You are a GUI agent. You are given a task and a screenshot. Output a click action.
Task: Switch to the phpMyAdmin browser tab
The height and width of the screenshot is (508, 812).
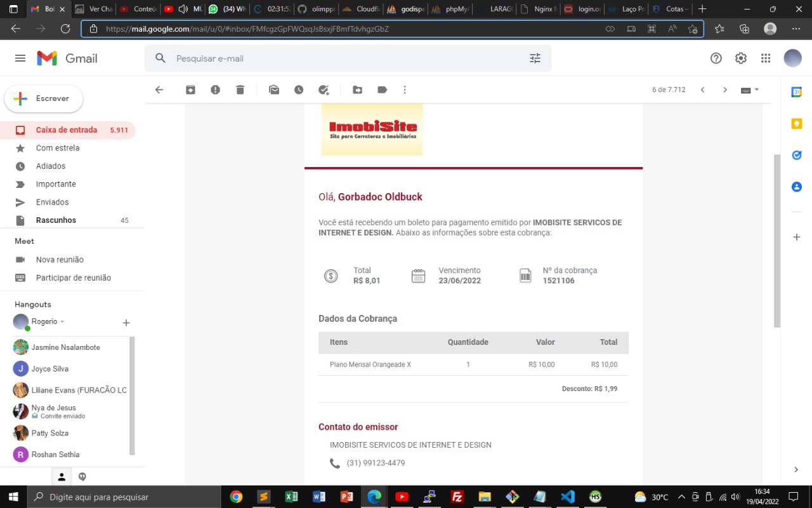click(450, 10)
